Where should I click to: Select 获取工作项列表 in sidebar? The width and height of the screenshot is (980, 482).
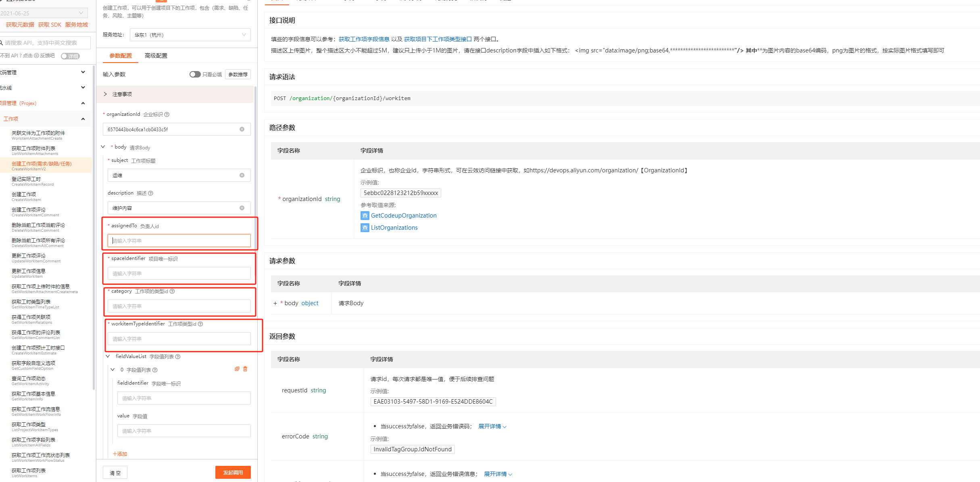click(x=29, y=471)
